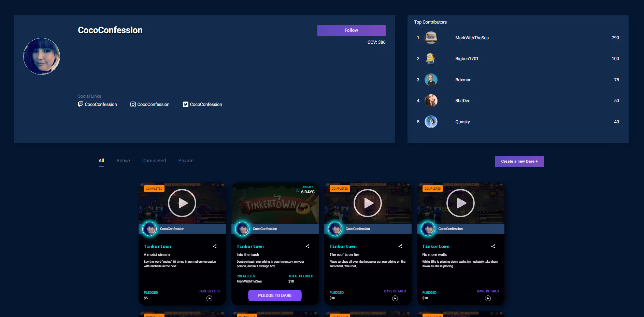Open CocoConfession's Twitch link
The height and width of the screenshot is (317, 644).
pos(98,104)
